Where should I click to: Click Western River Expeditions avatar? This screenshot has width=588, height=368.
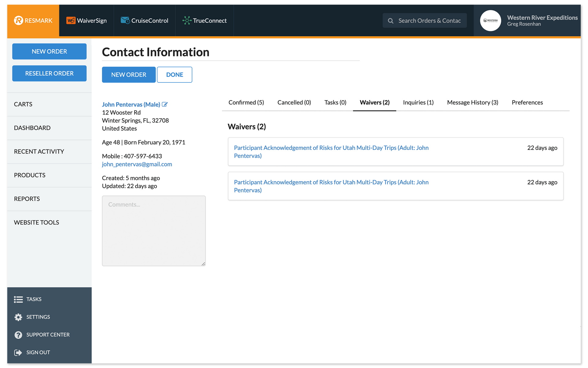490,21
